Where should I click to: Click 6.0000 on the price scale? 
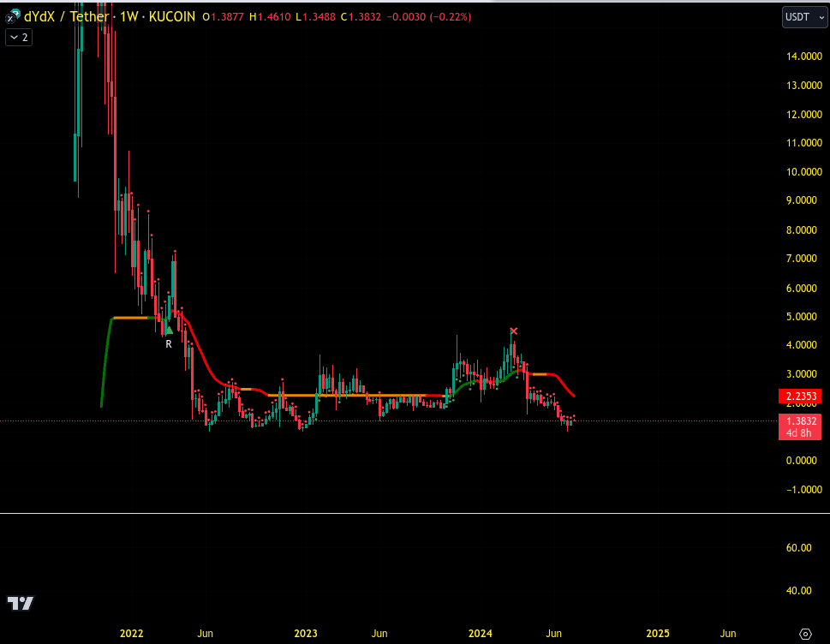click(x=802, y=289)
